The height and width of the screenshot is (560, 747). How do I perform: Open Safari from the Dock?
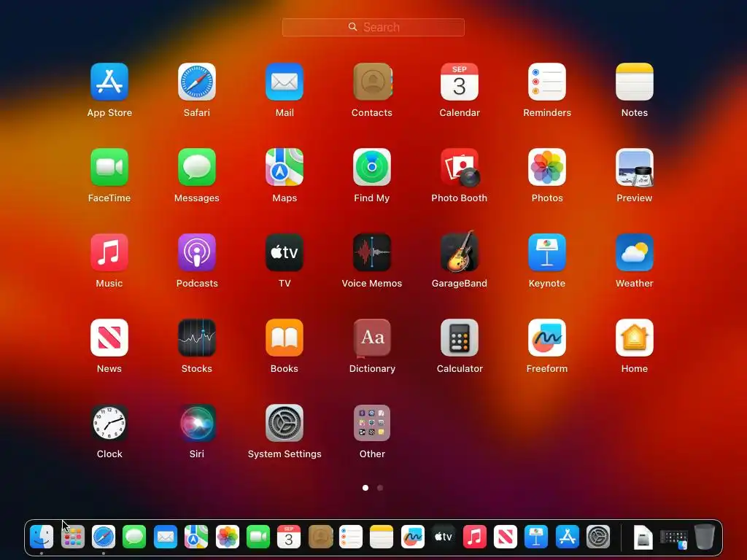click(104, 537)
